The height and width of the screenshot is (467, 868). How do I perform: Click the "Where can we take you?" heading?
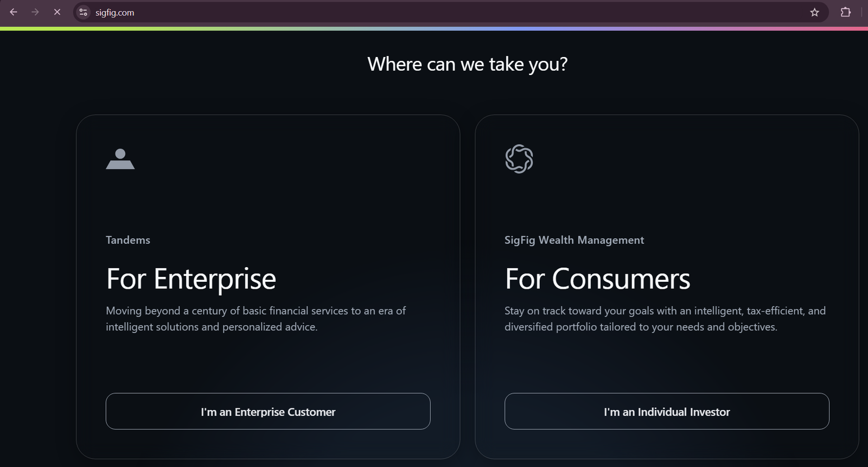pyautogui.click(x=467, y=64)
